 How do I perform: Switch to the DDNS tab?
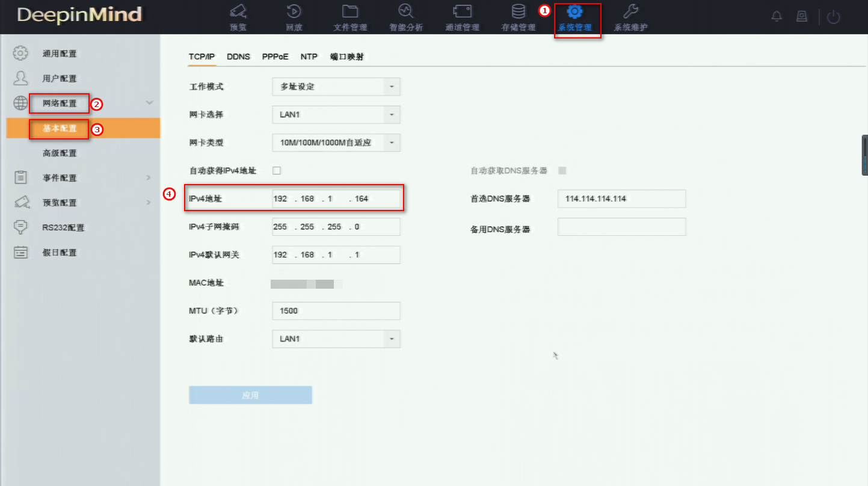click(238, 56)
